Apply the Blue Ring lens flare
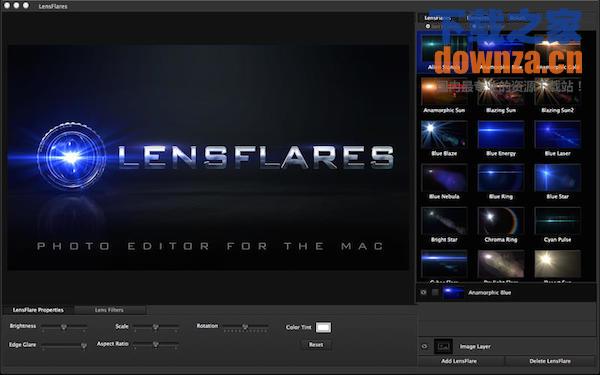Screen dimensions: 600x375 tap(501, 178)
